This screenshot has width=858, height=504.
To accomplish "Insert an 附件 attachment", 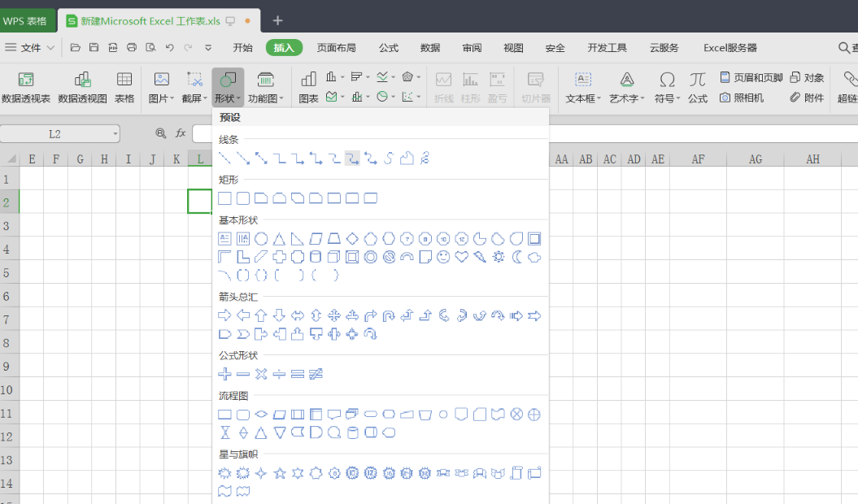I will coord(807,98).
